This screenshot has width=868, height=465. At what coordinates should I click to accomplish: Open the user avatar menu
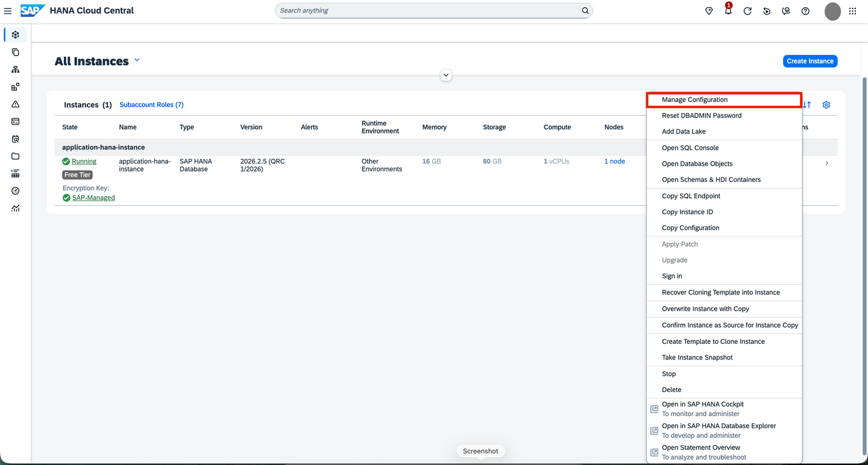pos(832,11)
